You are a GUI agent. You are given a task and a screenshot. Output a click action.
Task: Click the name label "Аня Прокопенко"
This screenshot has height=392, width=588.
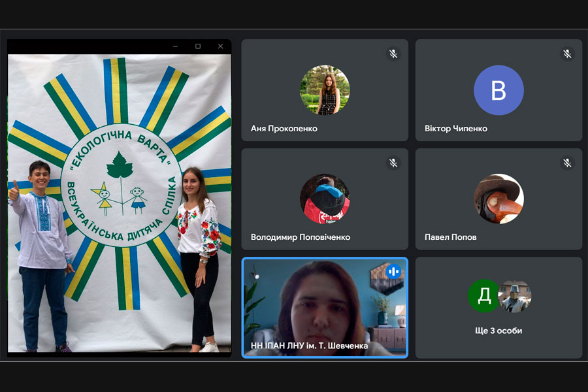[284, 129]
